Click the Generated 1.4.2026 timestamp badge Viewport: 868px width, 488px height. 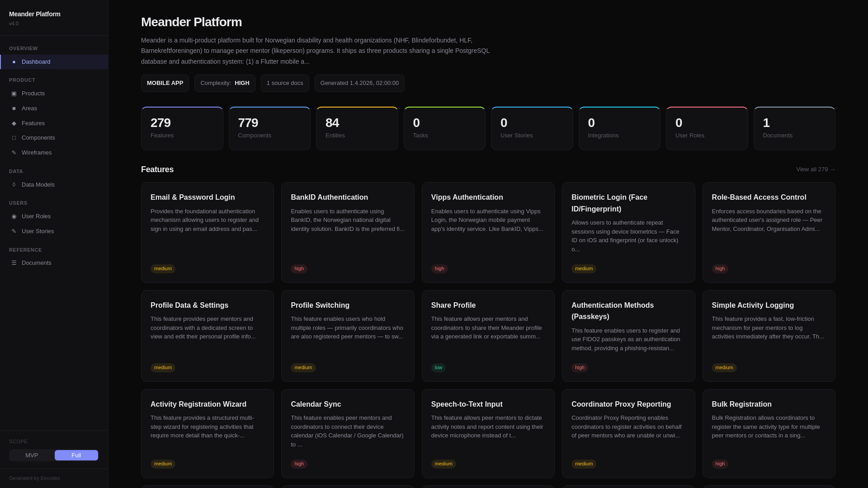(x=359, y=83)
